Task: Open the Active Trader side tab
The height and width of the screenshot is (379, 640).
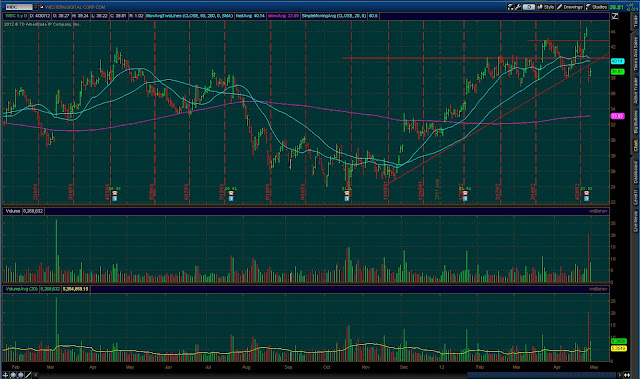Action: coord(636,90)
